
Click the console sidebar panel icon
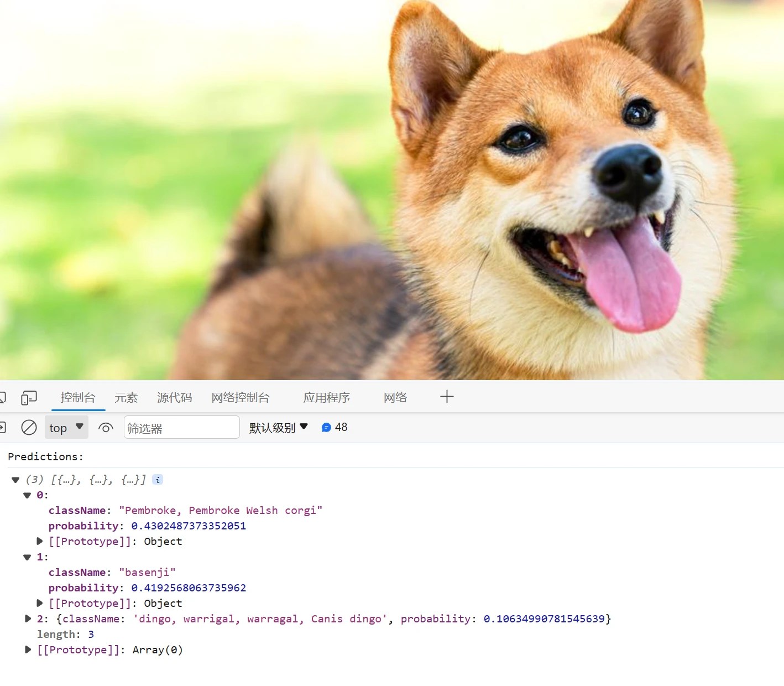[x=2, y=427]
